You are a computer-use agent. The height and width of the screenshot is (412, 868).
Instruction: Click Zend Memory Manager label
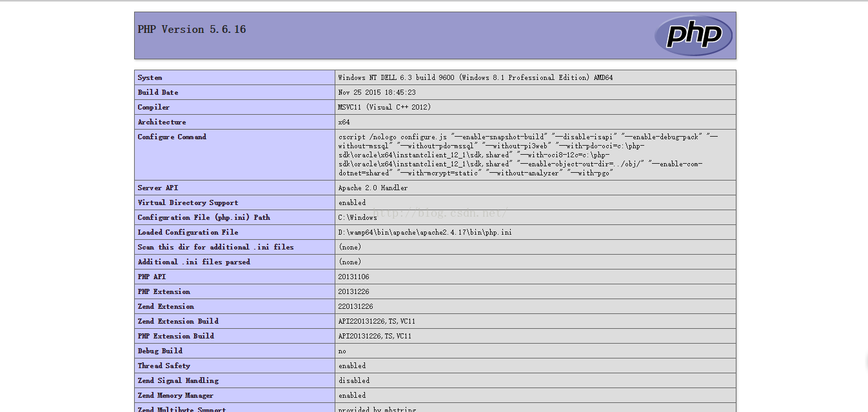175,395
